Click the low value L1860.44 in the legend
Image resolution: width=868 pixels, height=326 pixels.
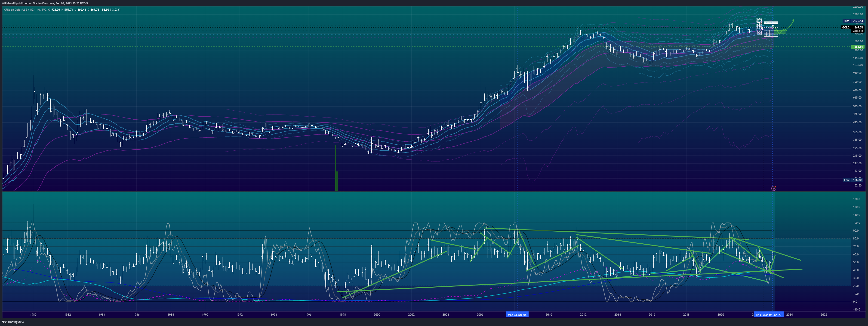(x=80, y=10)
